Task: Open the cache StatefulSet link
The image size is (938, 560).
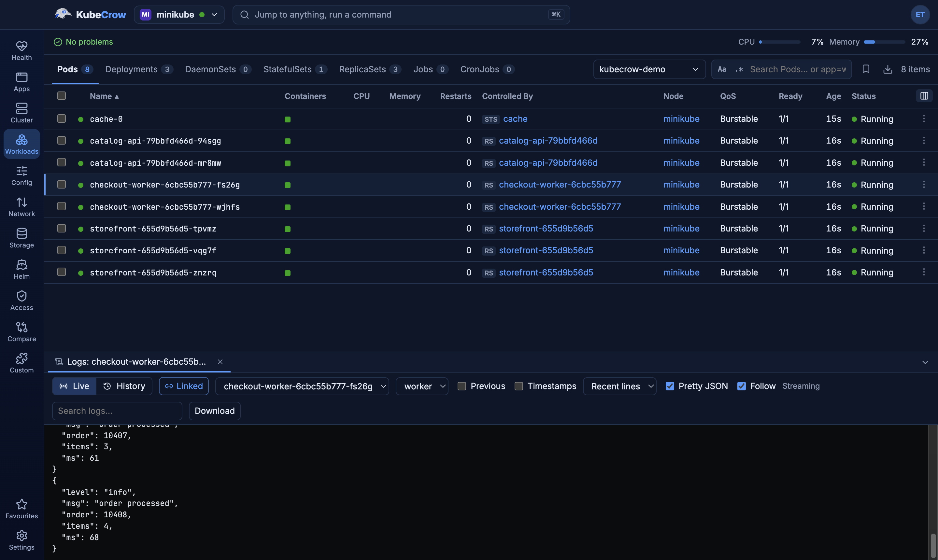Action: pos(515,119)
